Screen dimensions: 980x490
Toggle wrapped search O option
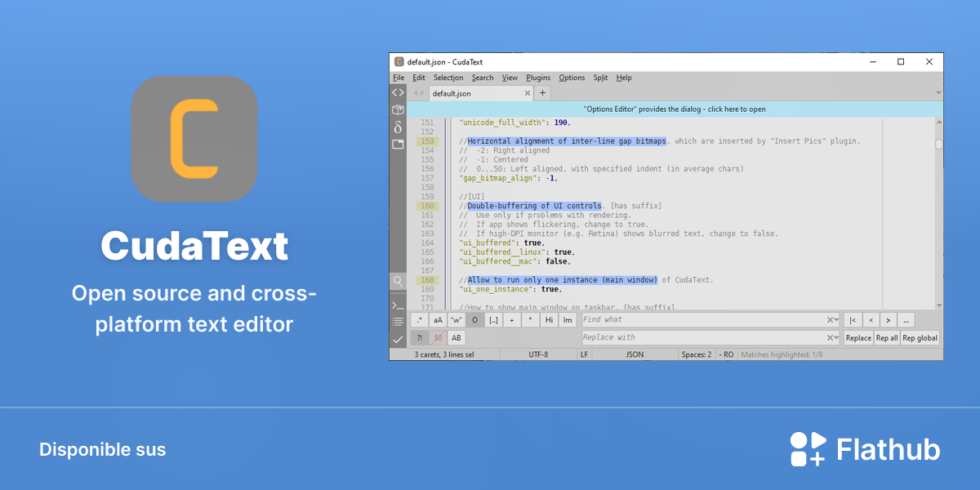474,320
